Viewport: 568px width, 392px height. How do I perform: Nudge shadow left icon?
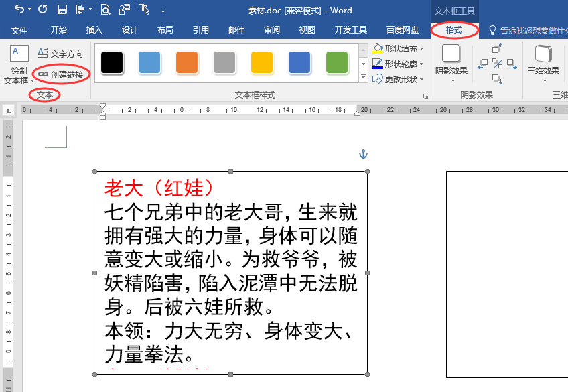pos(482,64)
